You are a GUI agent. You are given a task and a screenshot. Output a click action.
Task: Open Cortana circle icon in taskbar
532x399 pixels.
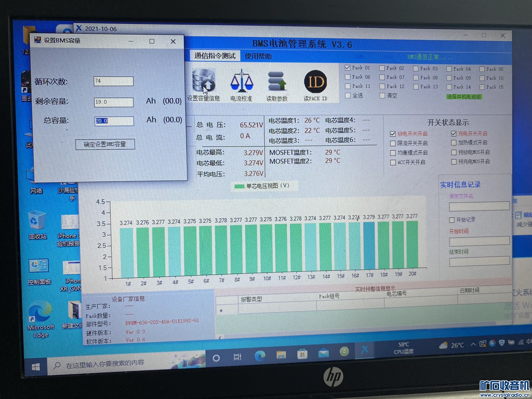tap(216, 358)
